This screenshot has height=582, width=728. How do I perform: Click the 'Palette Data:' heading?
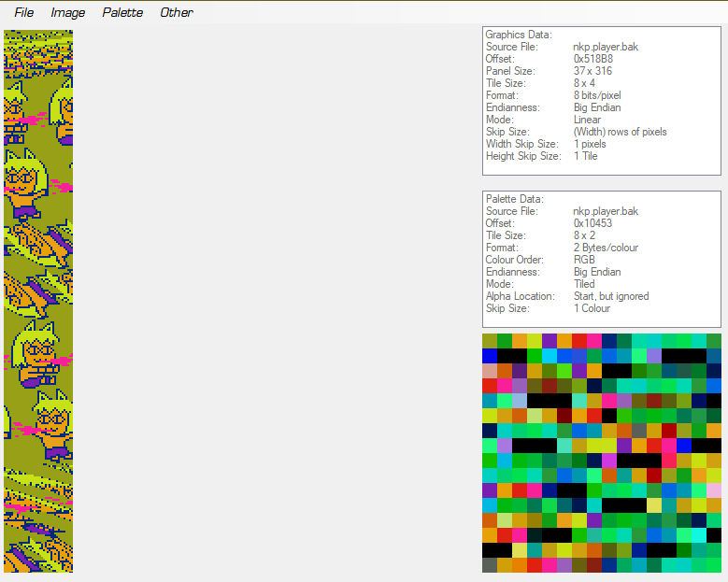click(514, 199)
